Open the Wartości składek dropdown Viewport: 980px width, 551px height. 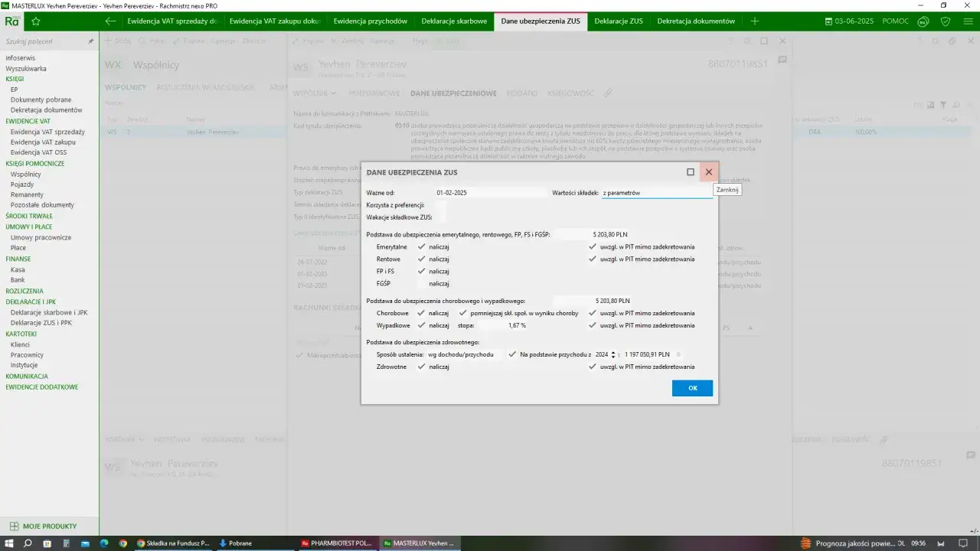click(656, 193)
